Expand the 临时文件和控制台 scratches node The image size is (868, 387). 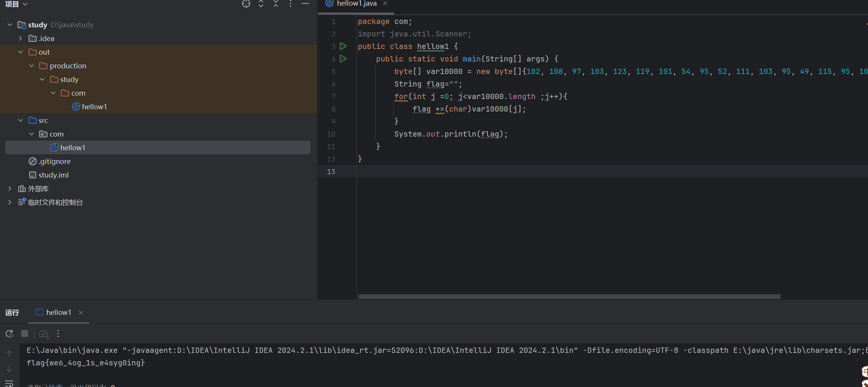[x=10, y=202]
